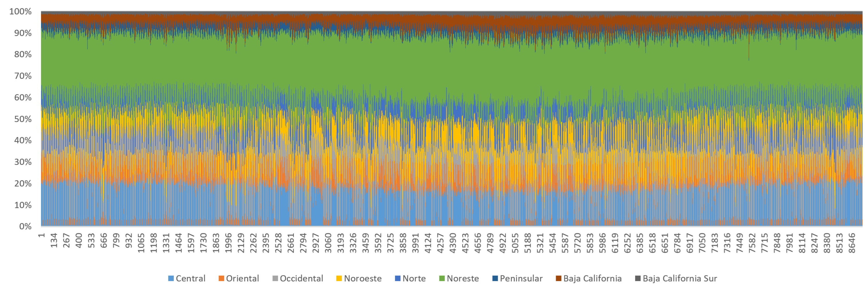Select the Baja California Sur legend label
Image resolution: width=868 pixels, height=290 pixels.
[680, 279]
